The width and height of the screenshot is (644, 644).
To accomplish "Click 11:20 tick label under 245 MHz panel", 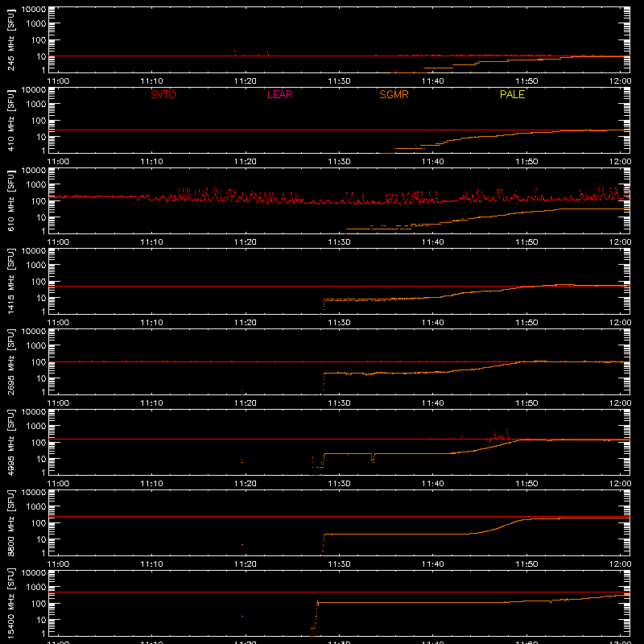I will (246, 81).
